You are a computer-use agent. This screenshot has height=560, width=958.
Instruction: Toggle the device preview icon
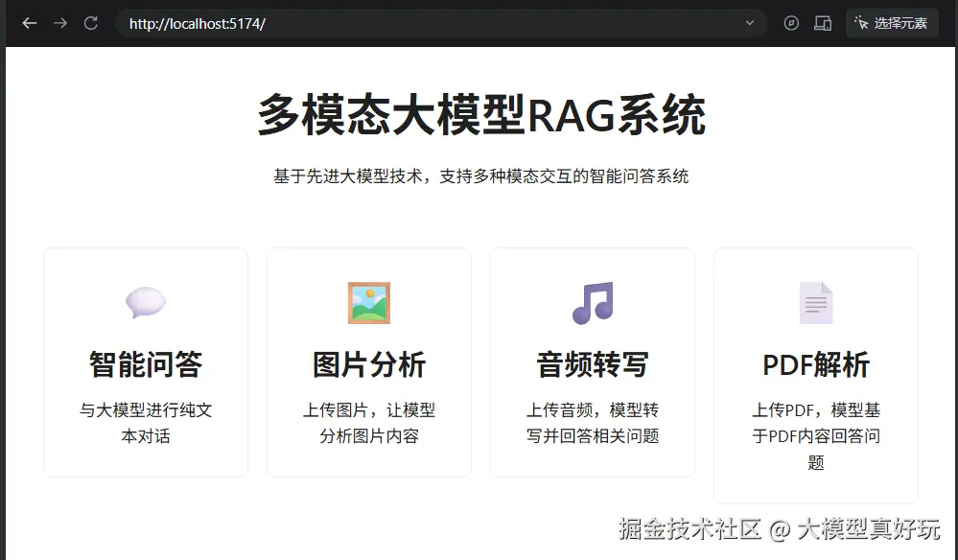[823, 23]
